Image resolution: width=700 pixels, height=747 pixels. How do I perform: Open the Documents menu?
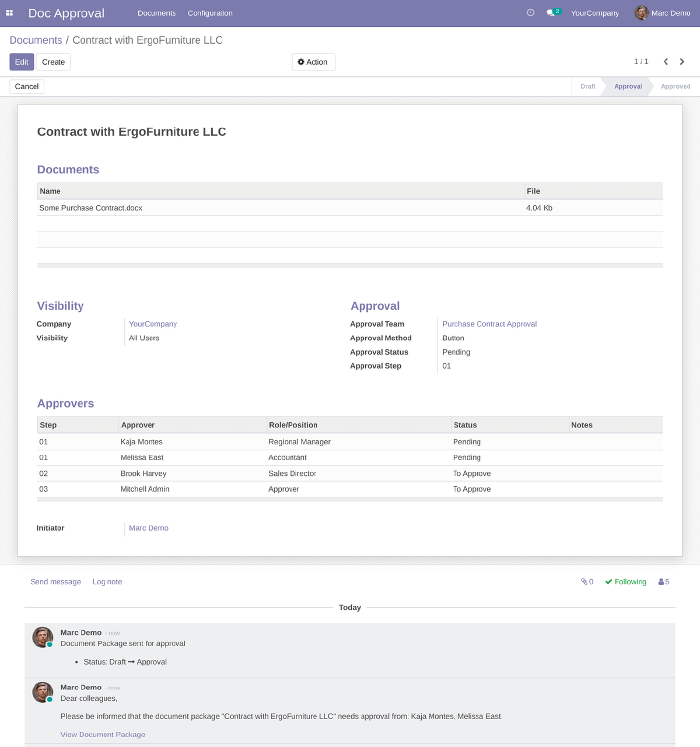point(156,12)
